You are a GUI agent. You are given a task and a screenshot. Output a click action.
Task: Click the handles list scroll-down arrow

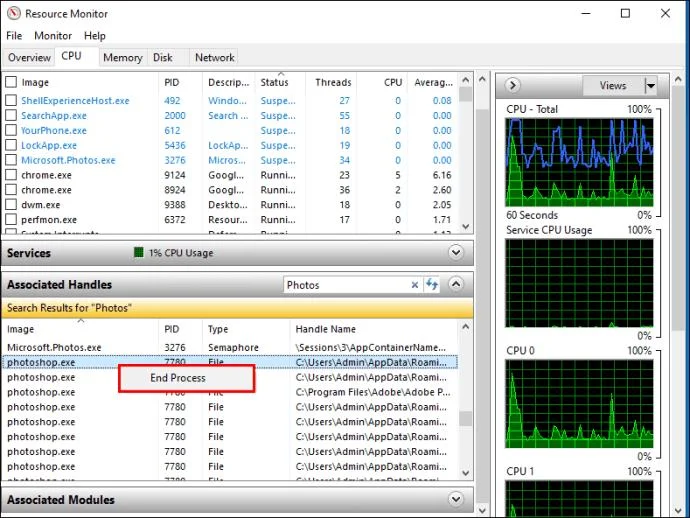pyautogui.click(x=466, y=473)
